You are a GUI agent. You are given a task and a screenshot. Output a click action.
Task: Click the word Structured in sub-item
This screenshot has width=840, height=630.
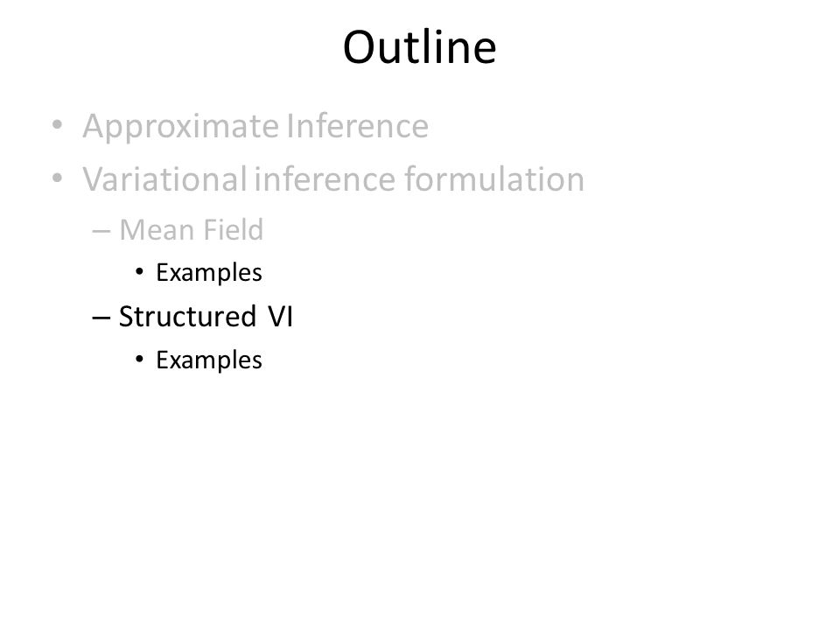click(187, 317)
